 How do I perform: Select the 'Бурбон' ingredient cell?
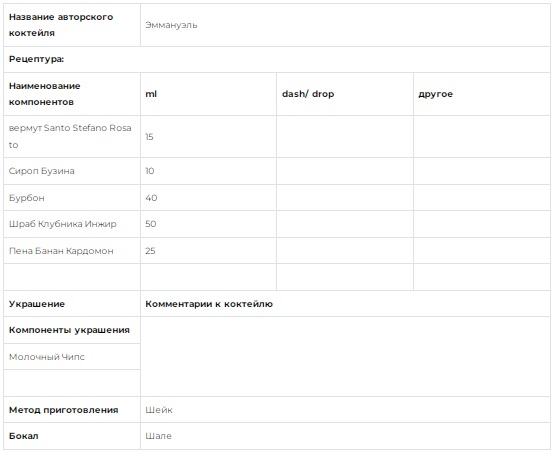point(72,198)
